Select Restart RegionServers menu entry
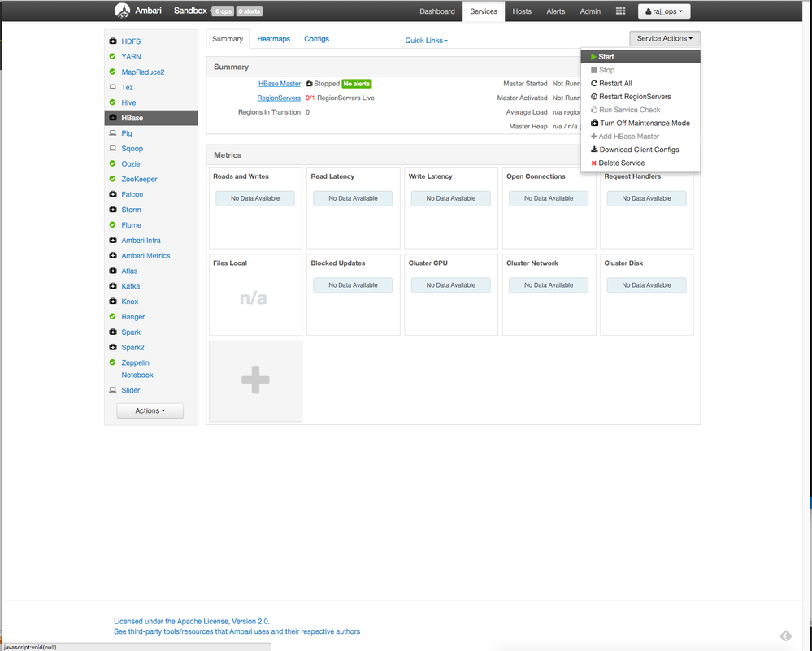Viewport: 812px width, 651px height. (x=640, y=97)
